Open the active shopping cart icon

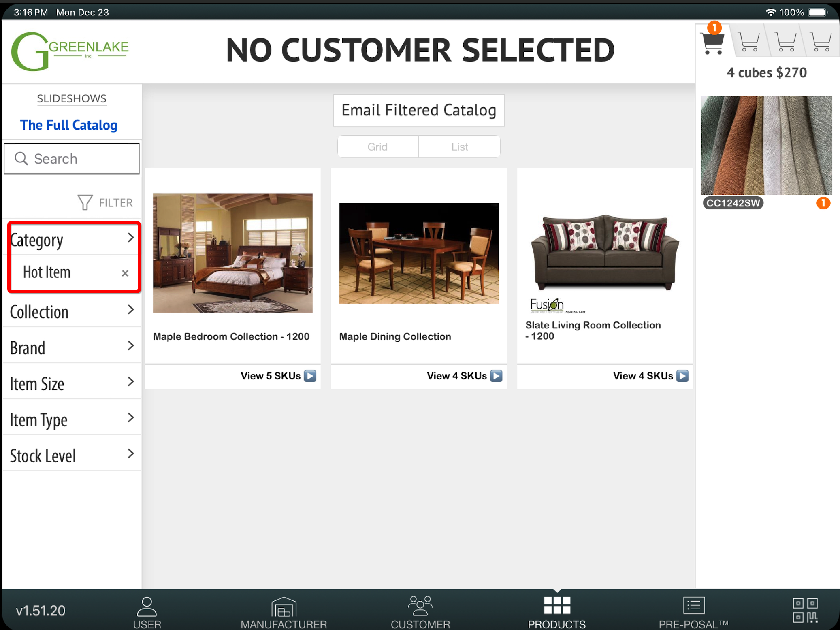(x=713, y=42)
